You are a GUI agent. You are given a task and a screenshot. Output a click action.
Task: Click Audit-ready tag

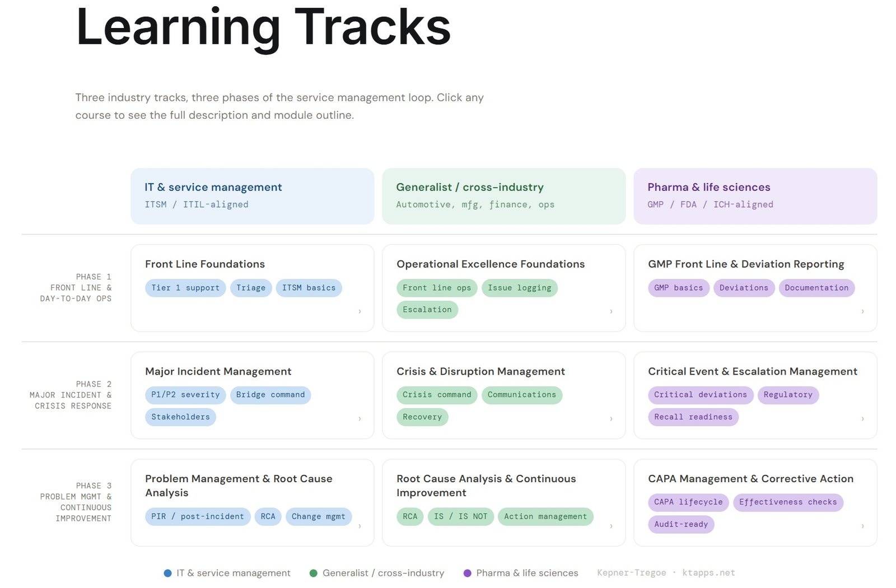(681, 525)
